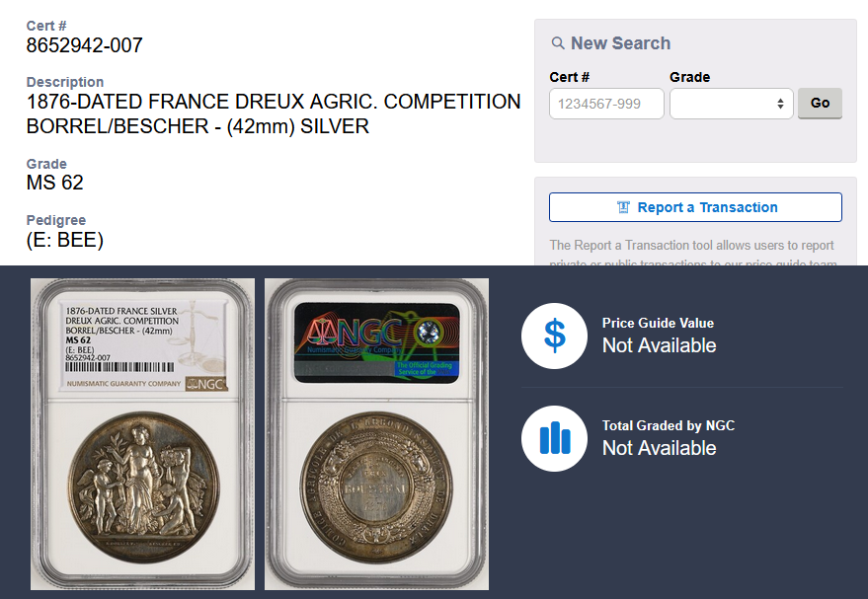This screenshot has width=868, height=599.
Task: Click the NGC logo on obverse label
Action: click(206, 384)
